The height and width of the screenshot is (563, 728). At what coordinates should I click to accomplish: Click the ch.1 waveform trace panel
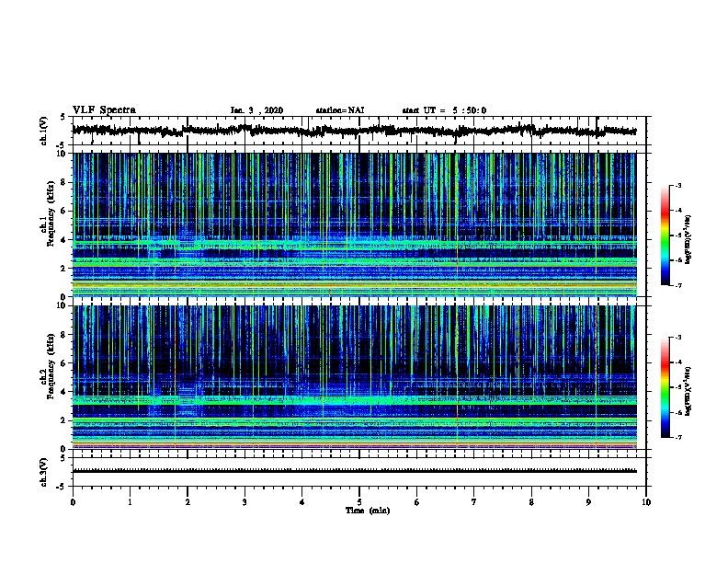click(x=359, y=131)
